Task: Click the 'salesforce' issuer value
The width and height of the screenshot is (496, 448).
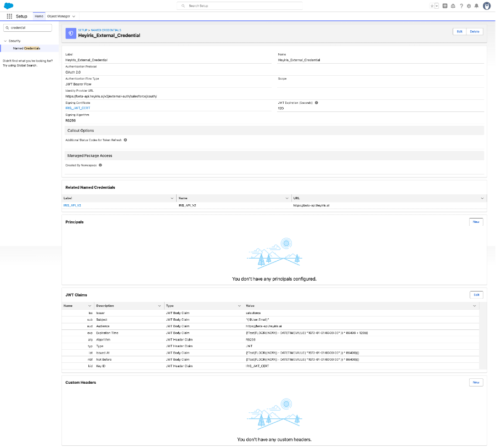Action: click(x=253, y=313)
